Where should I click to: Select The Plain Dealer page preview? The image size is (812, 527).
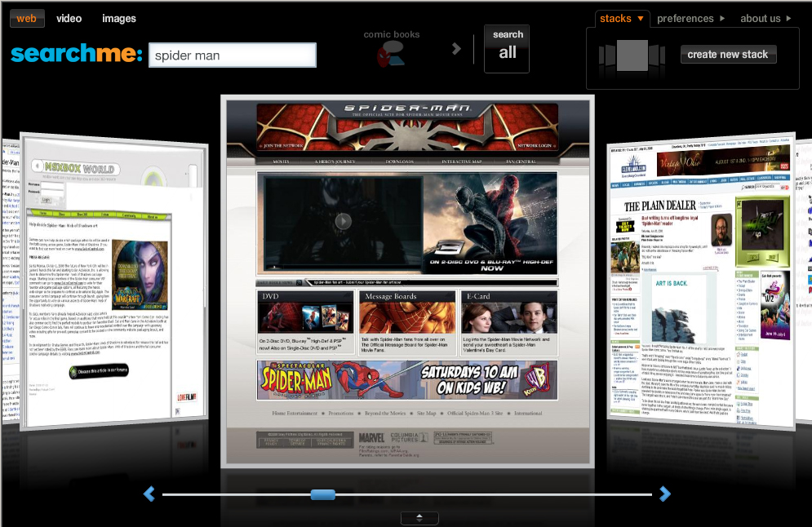point(701,282)
